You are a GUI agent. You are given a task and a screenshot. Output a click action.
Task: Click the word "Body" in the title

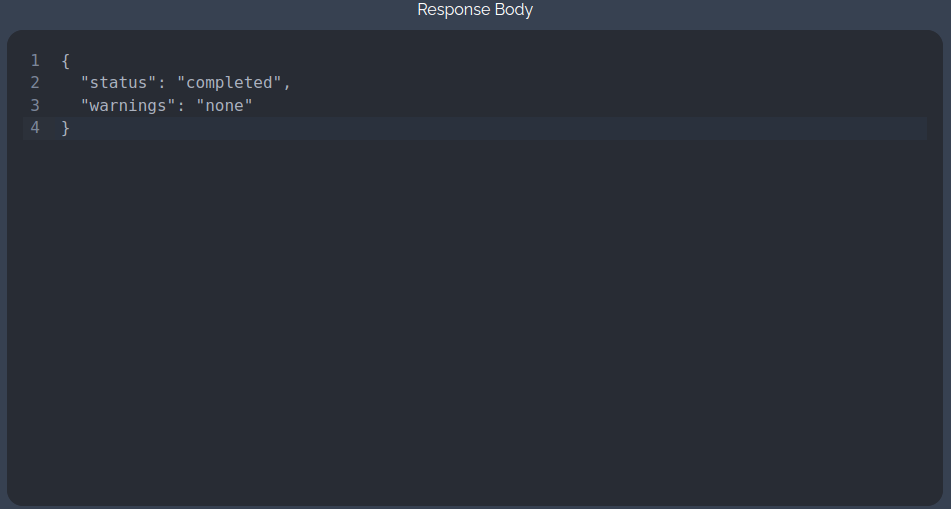coord(515,10)
